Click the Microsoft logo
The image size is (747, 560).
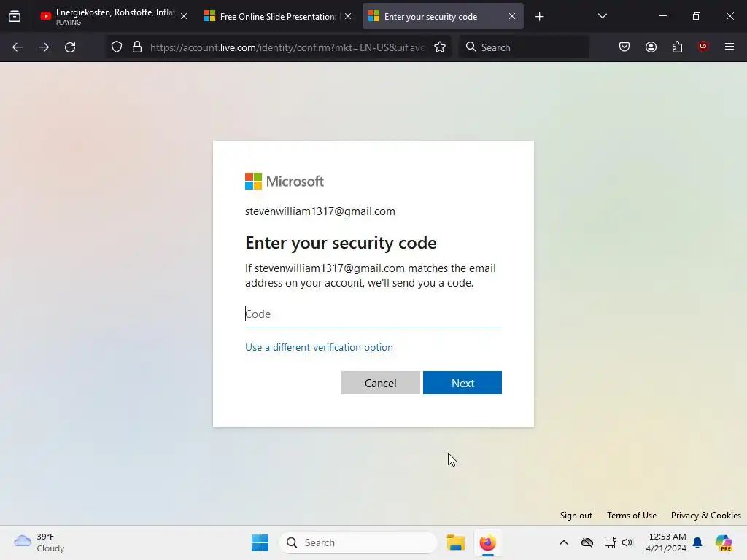click(x=284, y=181)
